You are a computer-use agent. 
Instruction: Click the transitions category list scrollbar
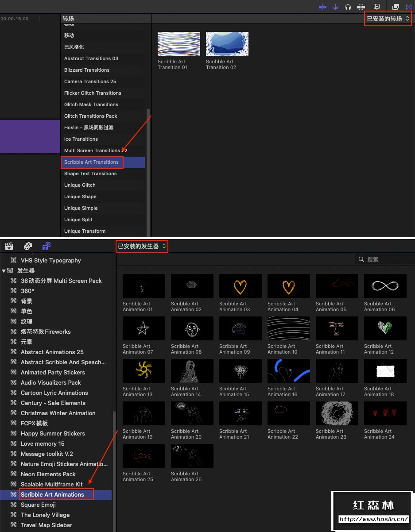pos(148,173)
